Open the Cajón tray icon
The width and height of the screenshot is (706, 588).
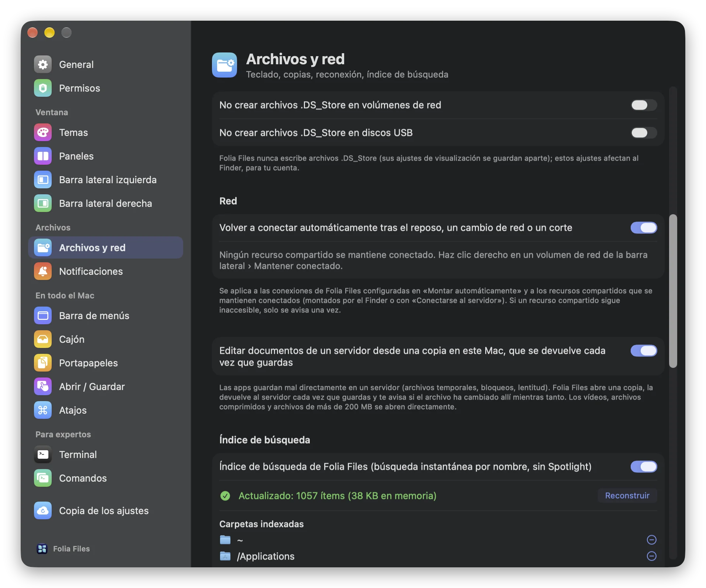point(43,339)
